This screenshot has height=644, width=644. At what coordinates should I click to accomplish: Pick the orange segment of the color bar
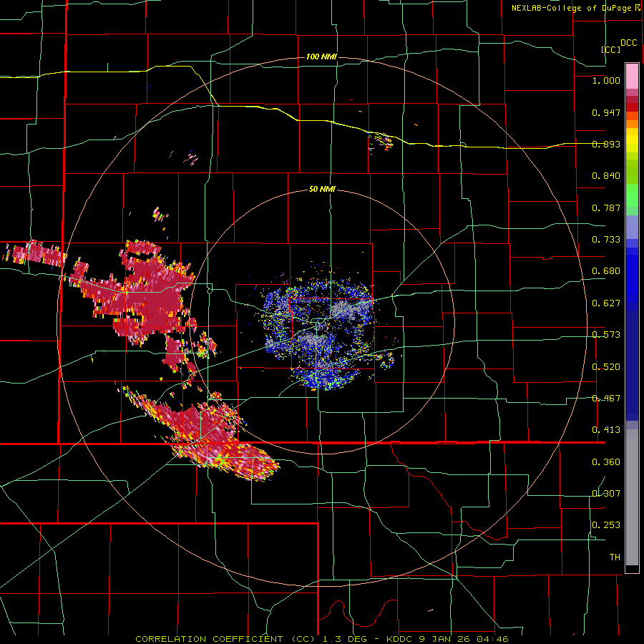[632, 124]
